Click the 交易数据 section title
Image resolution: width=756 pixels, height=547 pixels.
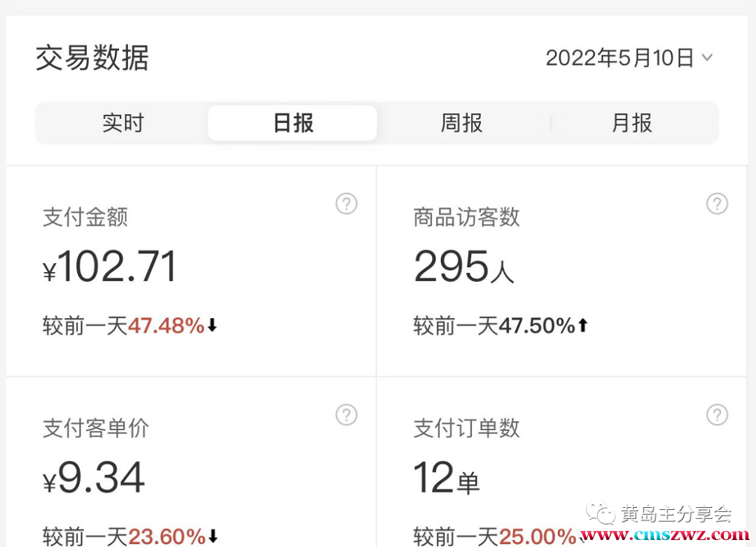click(x=92, y=58)
